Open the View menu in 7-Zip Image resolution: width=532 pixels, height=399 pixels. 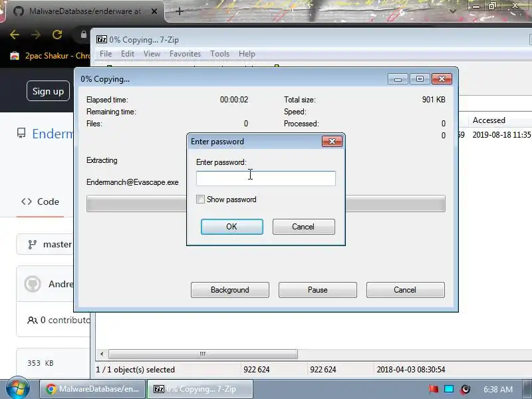(x=152, y=54)
